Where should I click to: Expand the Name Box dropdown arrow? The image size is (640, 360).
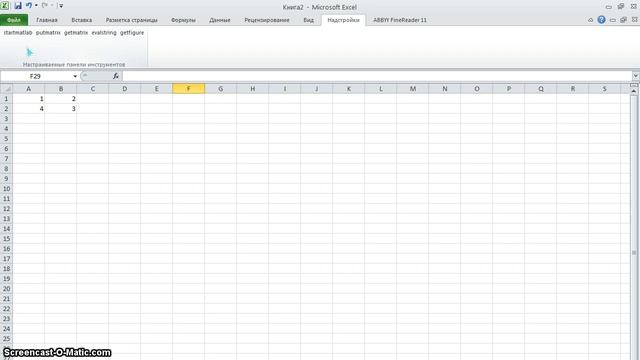(75, 76)
